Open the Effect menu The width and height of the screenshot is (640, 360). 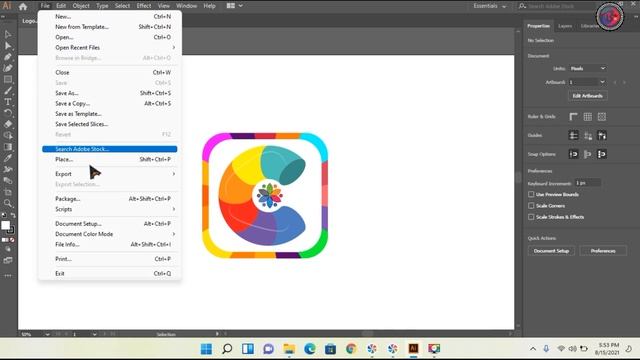click(144, 6)
